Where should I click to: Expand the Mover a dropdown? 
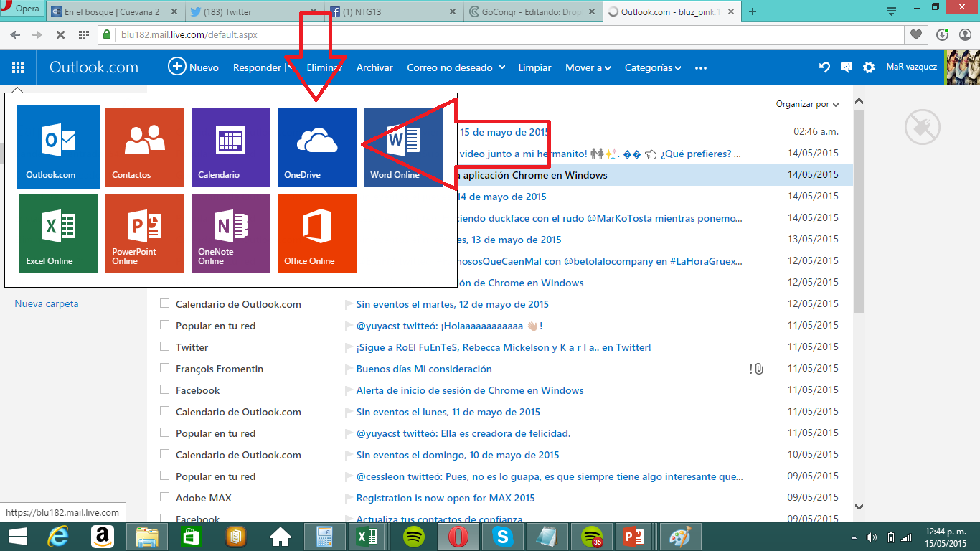(x=588, y=67)
